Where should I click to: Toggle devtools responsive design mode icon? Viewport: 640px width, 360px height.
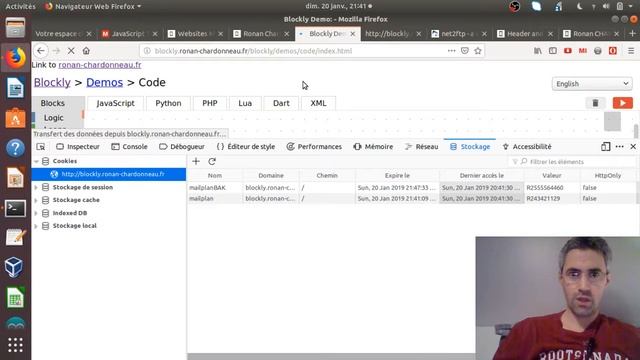(605, 147)
